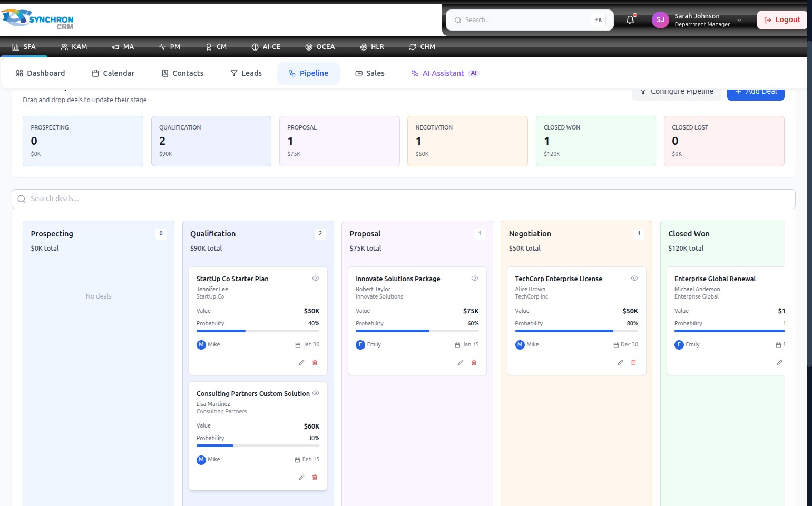Edit the StartUp Co Starter Plan deal

tap(301, 362)
